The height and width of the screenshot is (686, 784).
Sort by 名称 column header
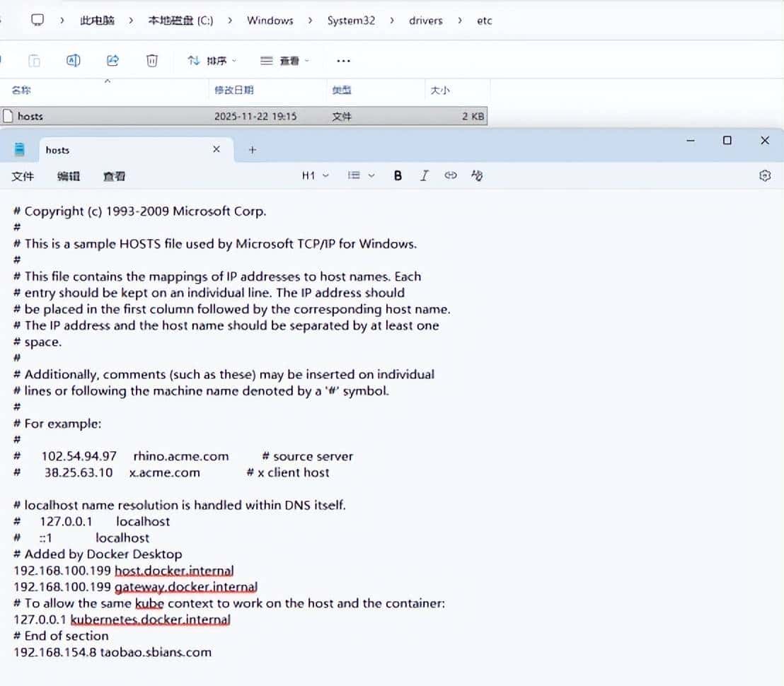coord(21,90)
